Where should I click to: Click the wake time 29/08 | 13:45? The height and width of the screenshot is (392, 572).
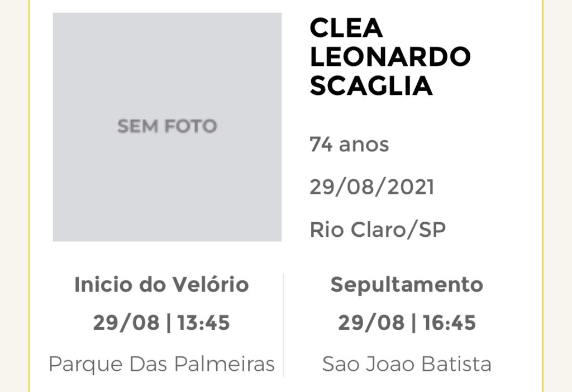pyautogui.click(x=161, y=323)
